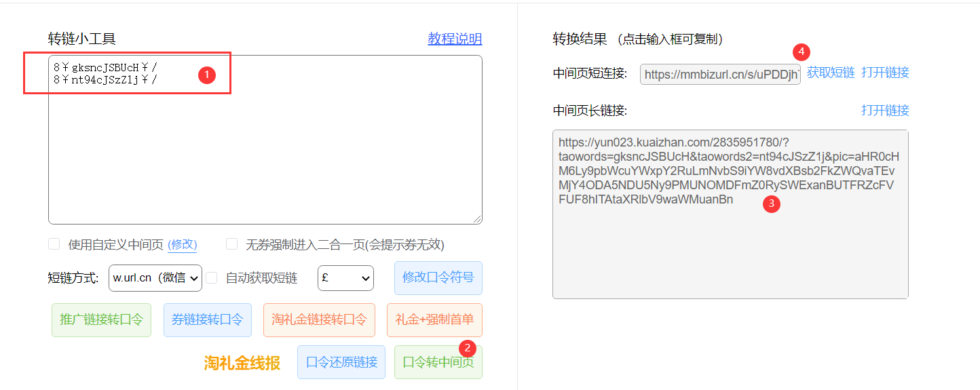Click the 券链接转口令 button
The width and height of the screenshot is (980, 390).
(x=208, y=320)
